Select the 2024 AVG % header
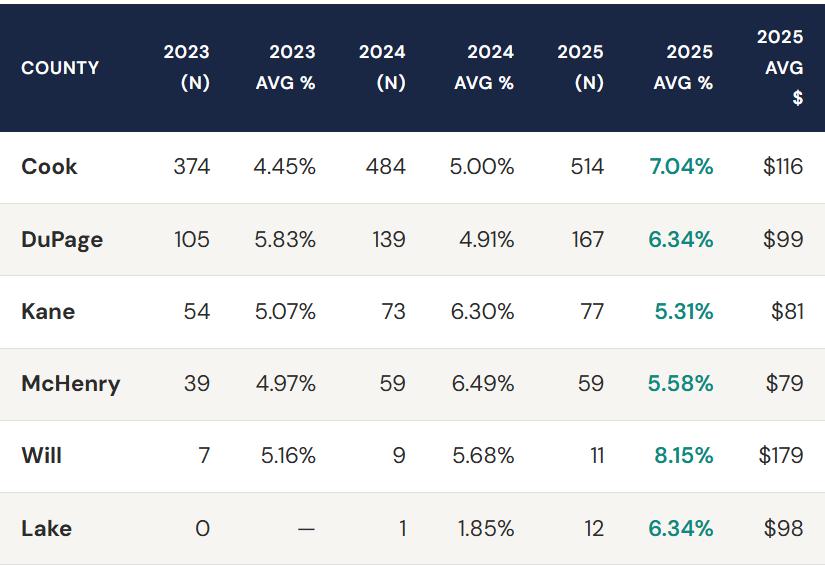 (484, 67)
